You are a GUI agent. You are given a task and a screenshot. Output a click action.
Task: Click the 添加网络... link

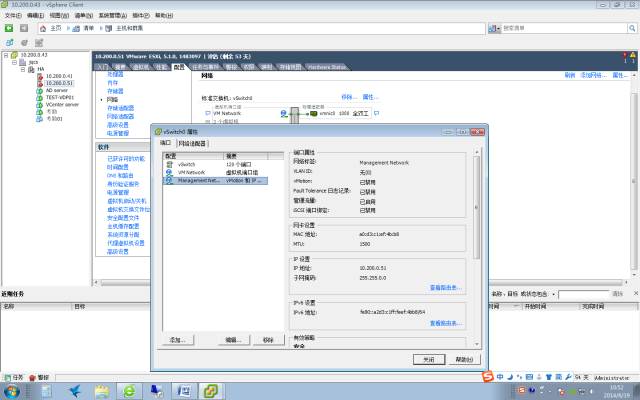click(x=593, y=76)
